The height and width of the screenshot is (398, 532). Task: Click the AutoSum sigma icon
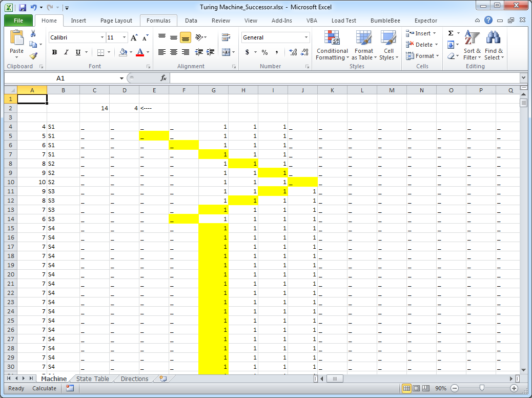coord(451,33)
